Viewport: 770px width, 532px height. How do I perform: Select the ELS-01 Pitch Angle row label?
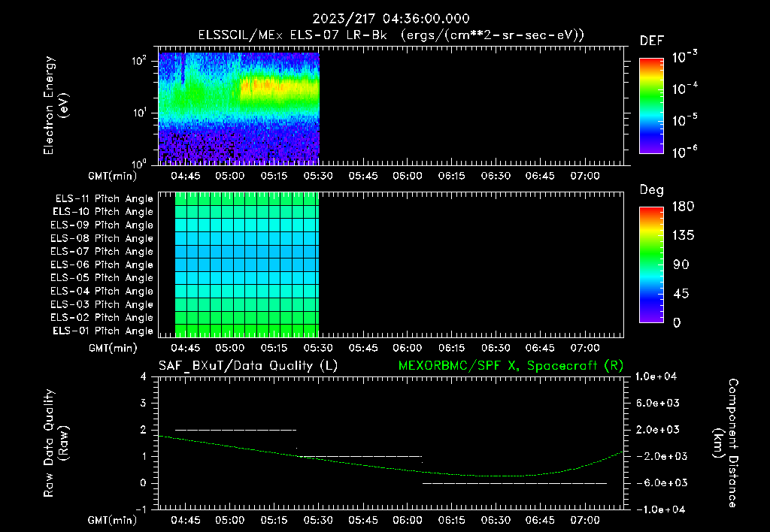coord(103,331)
